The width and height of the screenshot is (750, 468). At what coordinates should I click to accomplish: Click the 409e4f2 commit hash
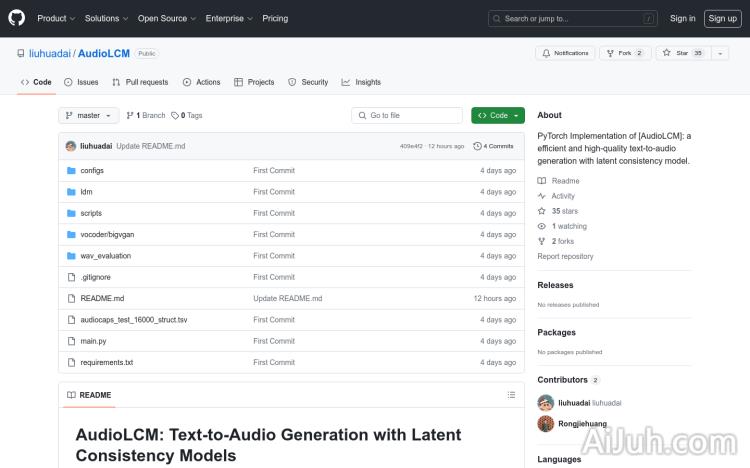point(411,146)
